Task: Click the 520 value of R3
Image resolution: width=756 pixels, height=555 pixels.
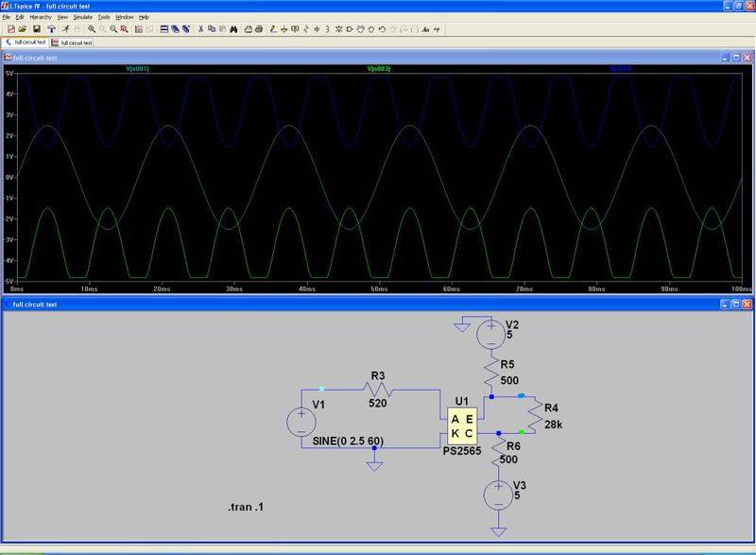Action: [x=377, y=403]
